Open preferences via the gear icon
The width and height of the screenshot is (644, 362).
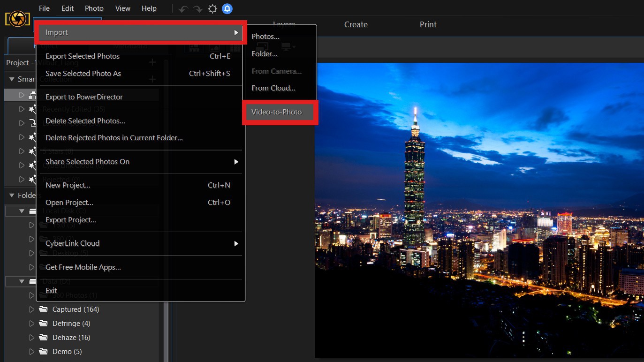point(212,9)
